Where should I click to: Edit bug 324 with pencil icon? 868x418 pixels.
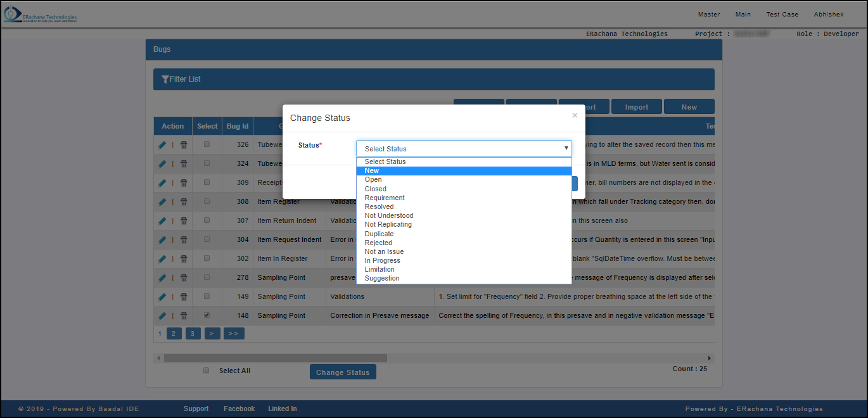click(162, 164)
